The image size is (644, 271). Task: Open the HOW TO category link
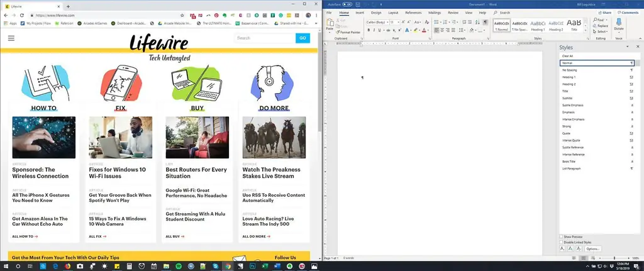pyautogui.click(x=44, y=108)
